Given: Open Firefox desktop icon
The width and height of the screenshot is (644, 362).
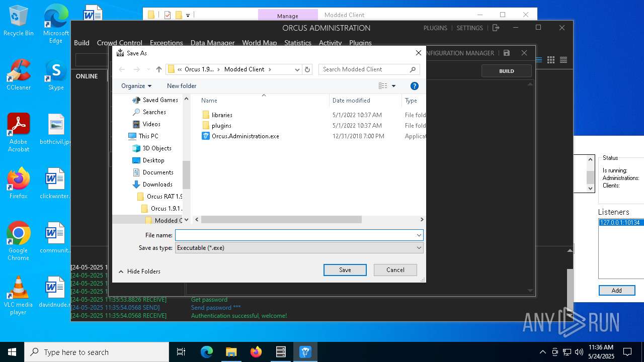Looking at the screenshot, I should click(x=18, y=184).
